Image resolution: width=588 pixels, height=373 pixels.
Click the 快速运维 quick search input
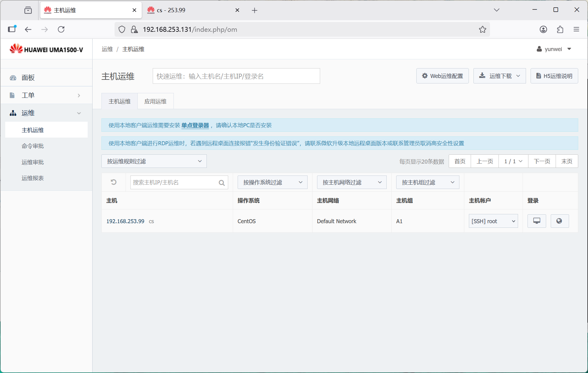click(236, 76)
